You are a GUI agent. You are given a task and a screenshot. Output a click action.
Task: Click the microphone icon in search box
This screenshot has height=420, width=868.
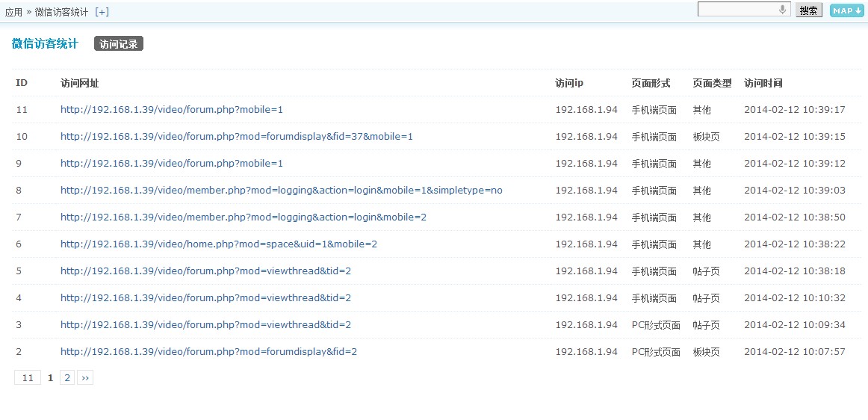point(782,10)
